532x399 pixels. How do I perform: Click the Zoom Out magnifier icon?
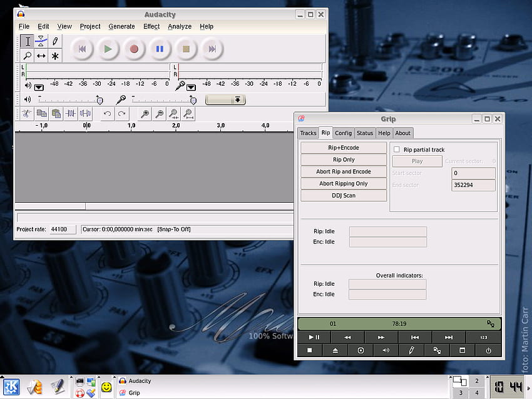(x=160, y=114)
